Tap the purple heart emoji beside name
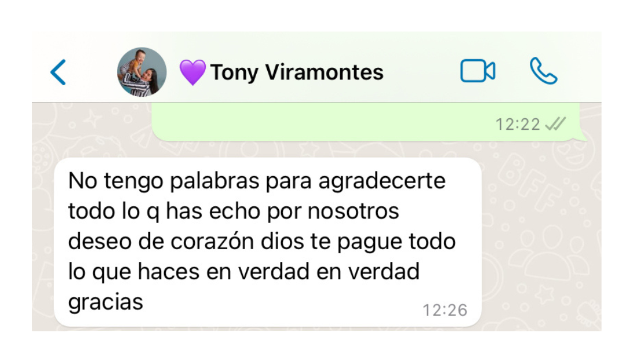This screenshot has height=364, width=626. [x=192, y=72]
